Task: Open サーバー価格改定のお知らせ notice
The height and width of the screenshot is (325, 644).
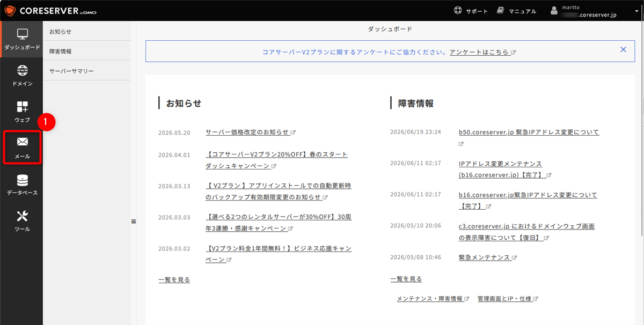Action: tap(251, 132)
